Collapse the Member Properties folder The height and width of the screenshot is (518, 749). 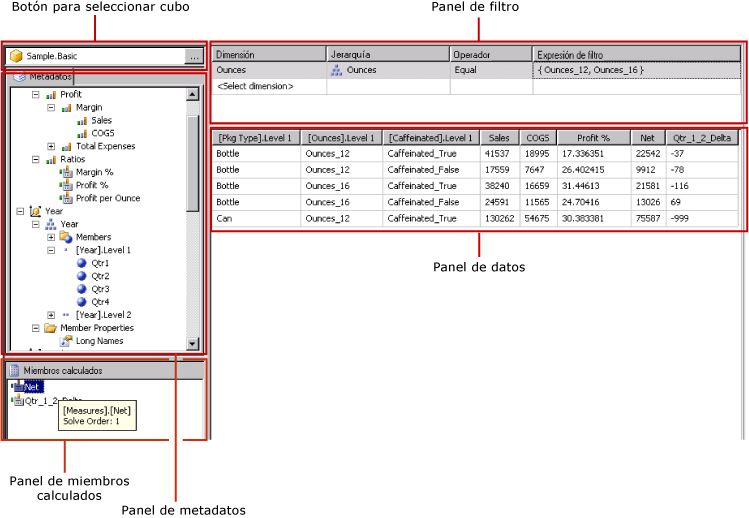[36, 328]
